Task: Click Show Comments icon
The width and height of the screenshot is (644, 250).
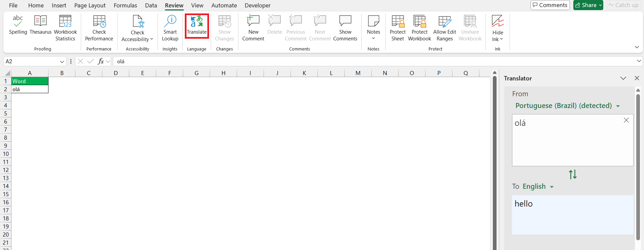Action: click(x=345, y=21)
